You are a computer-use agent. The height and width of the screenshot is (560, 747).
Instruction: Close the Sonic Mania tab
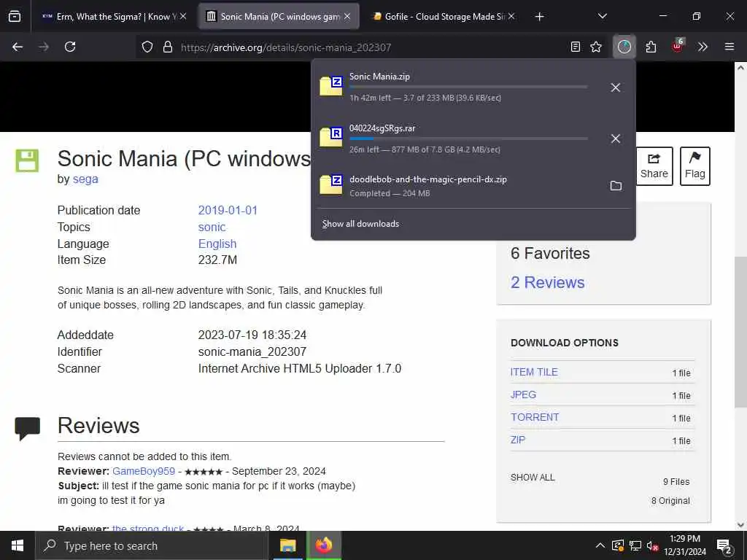point(347,16)
